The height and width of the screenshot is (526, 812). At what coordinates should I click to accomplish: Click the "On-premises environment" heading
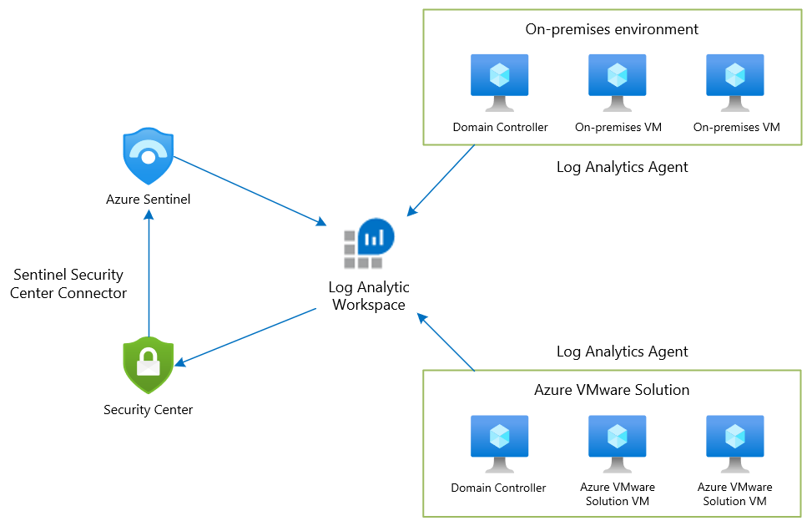(612, 29)
